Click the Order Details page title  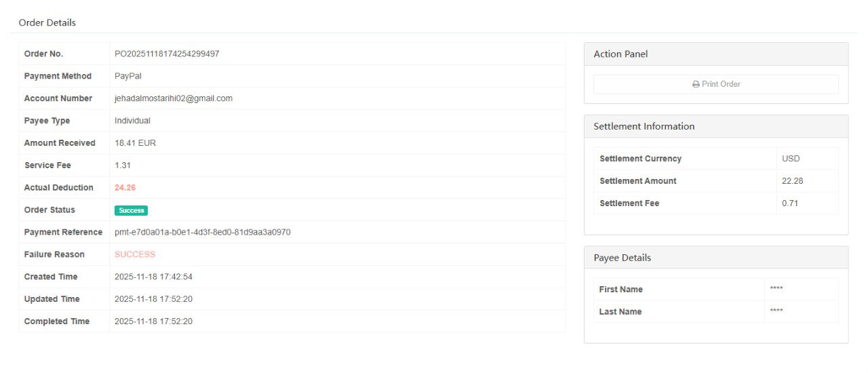tap(47, 22)
